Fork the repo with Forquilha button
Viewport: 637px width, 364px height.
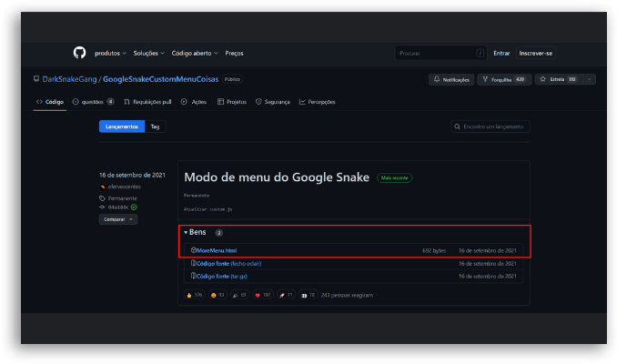[504, 80]
